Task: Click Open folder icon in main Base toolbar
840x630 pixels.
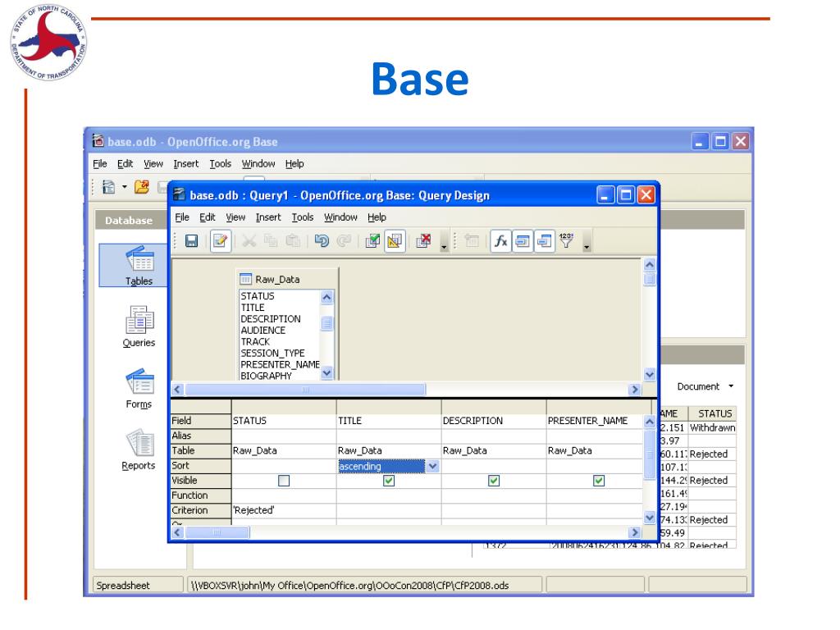Action: point(141,186)
